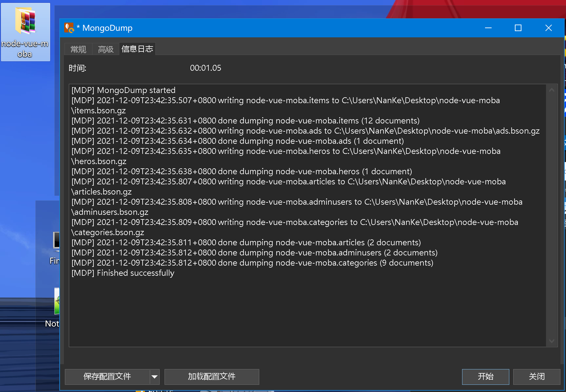Click the 'done dumping node-vue-moba.ads' log line
Image resolution: width=566 pixels, height=392 pixels.
click(x=238, y=141)
